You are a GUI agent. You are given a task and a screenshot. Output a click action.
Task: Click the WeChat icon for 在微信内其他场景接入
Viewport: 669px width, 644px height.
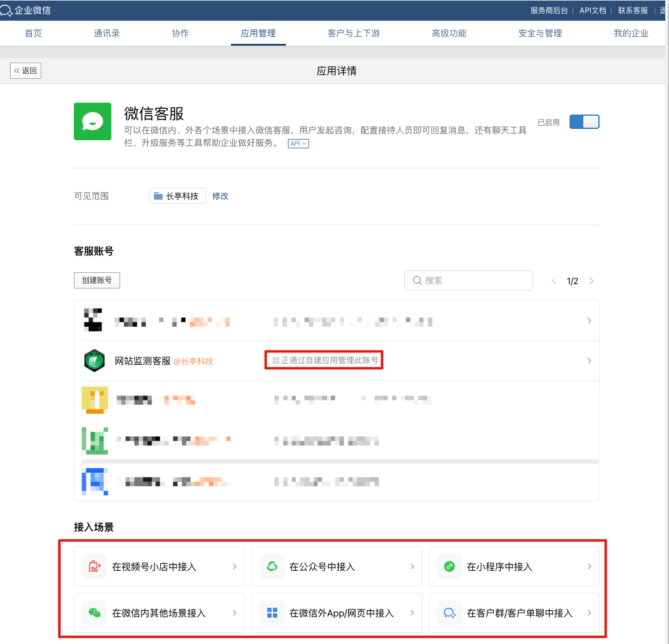94,613
